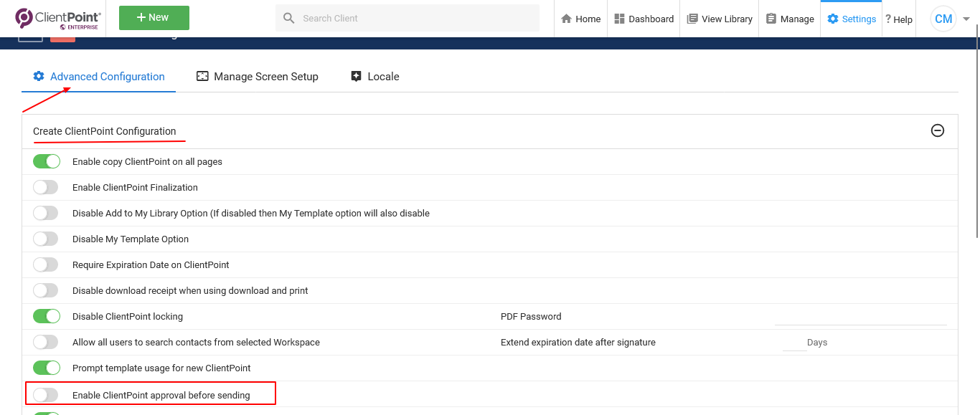Select the Advanced Configuration tab
This screenshot has height=415, width=980.
pos(99,77)
